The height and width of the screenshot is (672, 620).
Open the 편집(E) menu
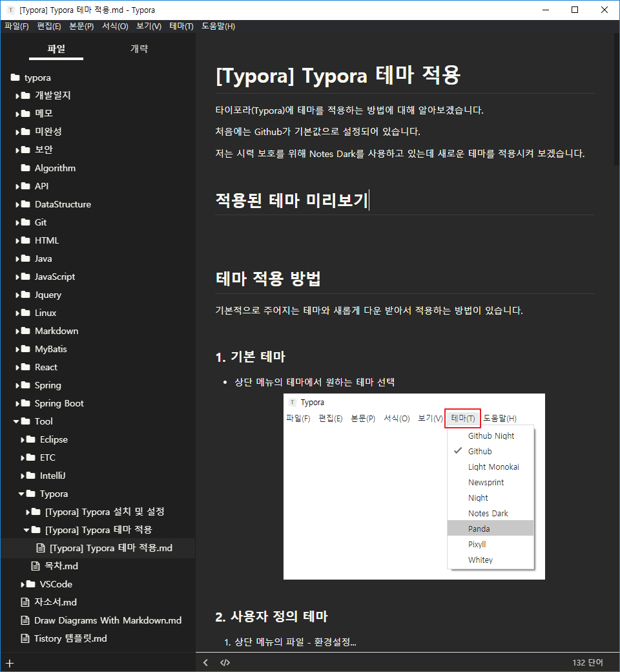[49, 26]
